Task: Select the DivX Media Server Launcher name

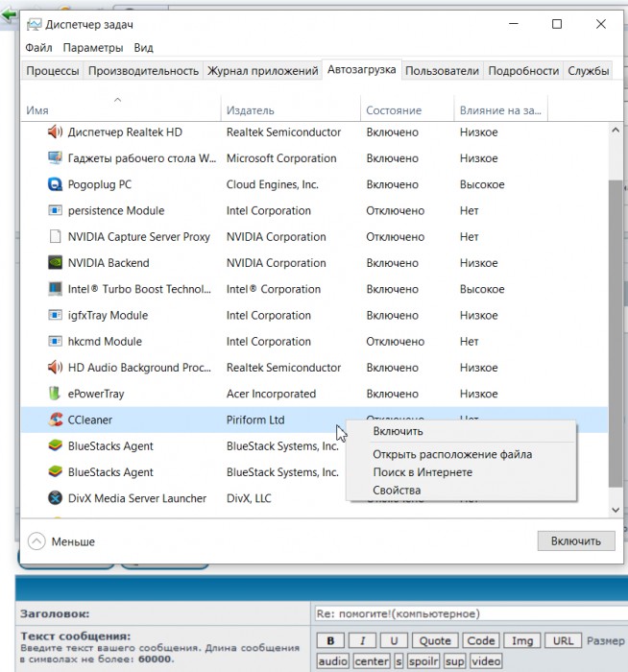Action: [137, 498]
